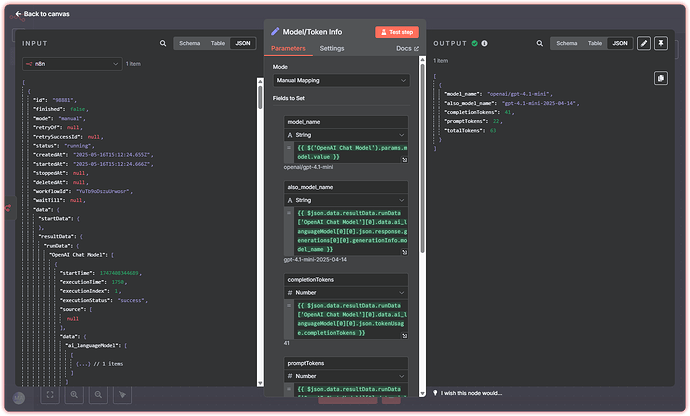690x416 pixels.
Task: Click the "ai_languageModel" key in input JSON
Action: (93, 345)
